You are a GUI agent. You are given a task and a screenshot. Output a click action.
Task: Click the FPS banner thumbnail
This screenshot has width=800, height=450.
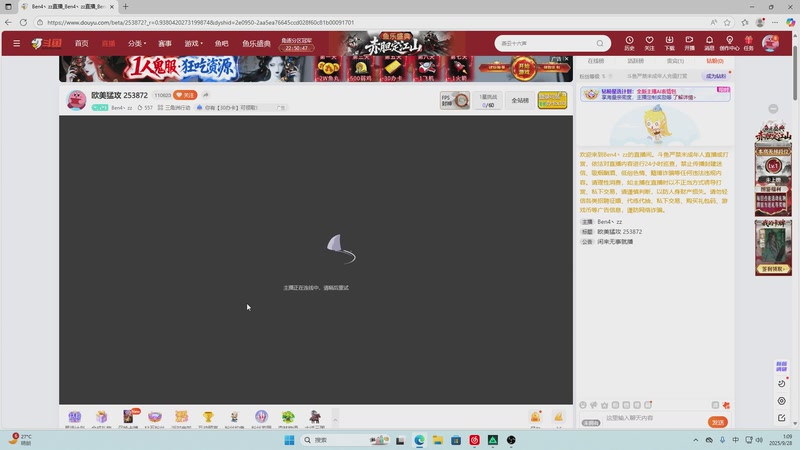455,101
